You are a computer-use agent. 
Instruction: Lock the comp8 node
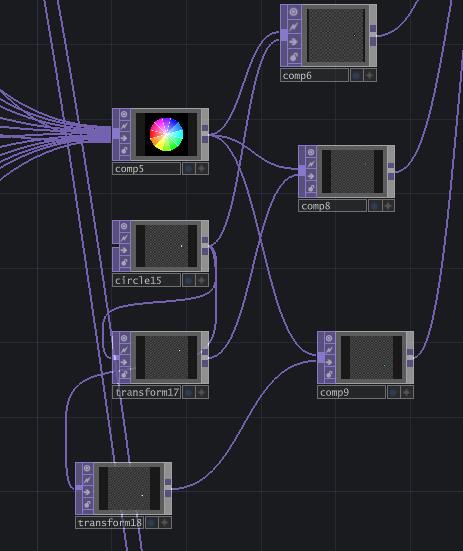311,188
